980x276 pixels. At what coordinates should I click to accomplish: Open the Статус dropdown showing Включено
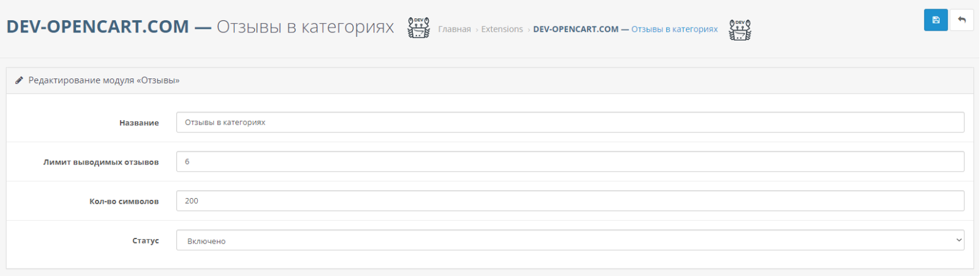tap(570, 240)
